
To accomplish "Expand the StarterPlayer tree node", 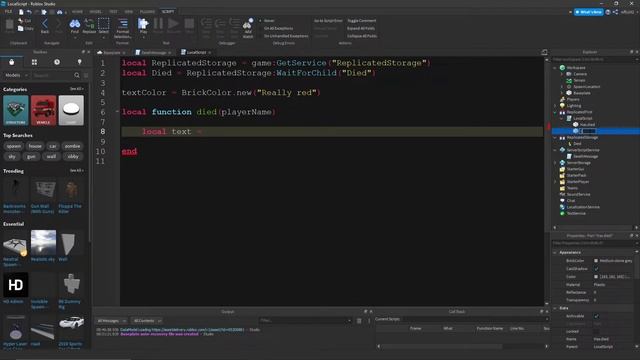I will [x=555, y=182].
